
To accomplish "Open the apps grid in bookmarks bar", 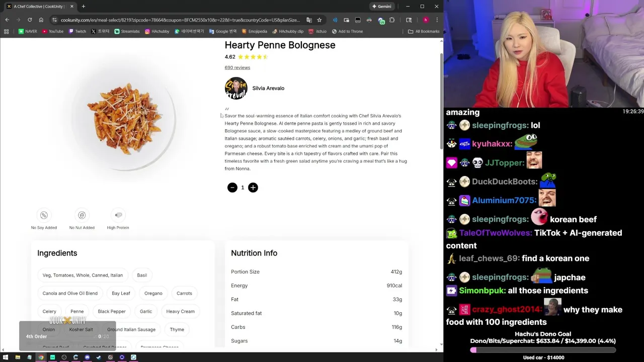I will tap(6, 31).
